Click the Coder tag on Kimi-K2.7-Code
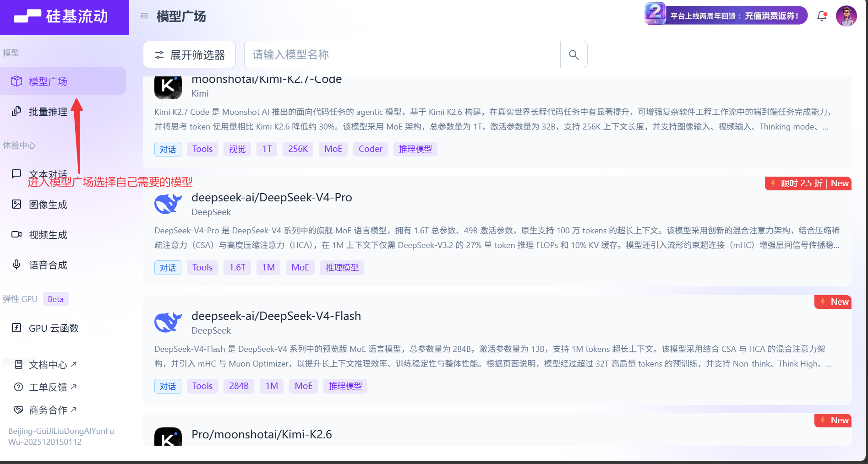The image size is (868, 464). click(x=371, y=149)
